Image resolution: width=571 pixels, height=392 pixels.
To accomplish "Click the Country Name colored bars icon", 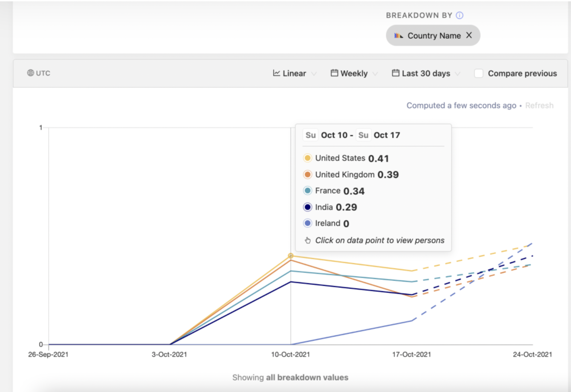I will tap(398, 36).
